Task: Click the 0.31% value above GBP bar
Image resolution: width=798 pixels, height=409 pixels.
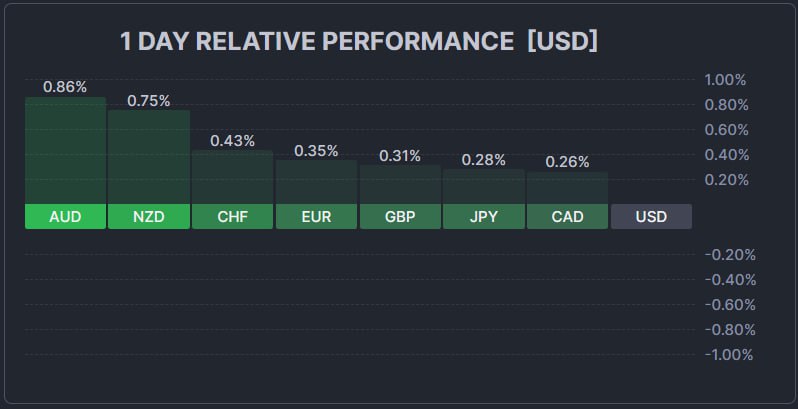Action: (400, 156)
